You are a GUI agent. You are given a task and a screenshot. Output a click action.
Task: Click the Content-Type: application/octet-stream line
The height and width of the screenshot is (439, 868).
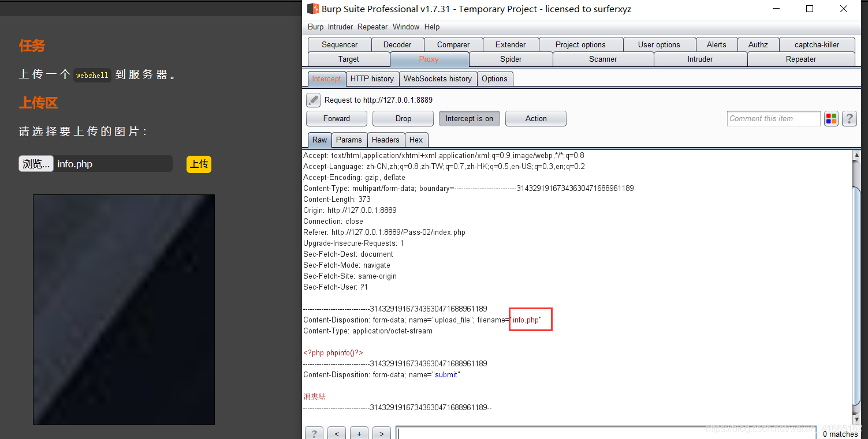pyautogui.click(x=368, y=331)
